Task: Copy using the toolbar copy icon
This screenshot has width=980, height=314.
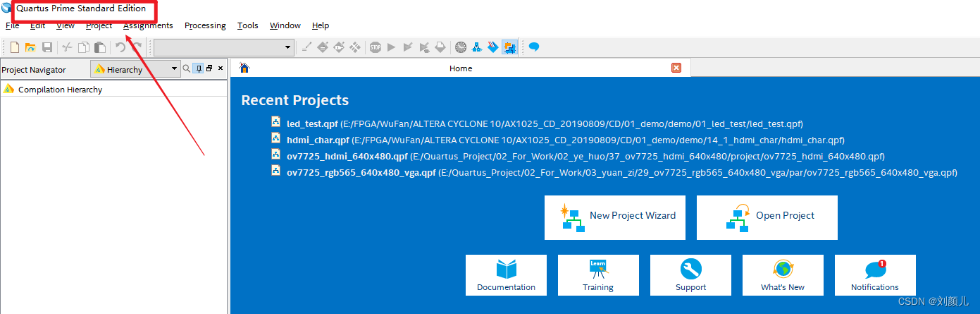Action: pyautogui.click(x=84, y=47)
